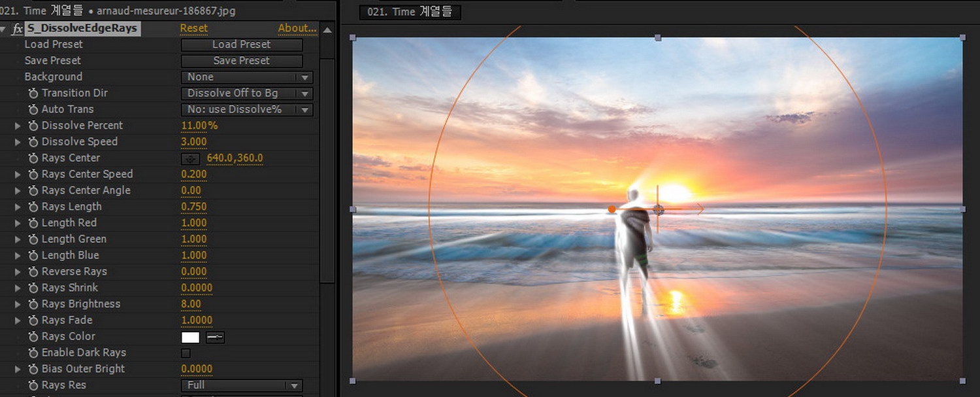Screen dimensions: 980x397
Task: Toggle the Rays Shrink stopwatch
Action: pos(33,288)
